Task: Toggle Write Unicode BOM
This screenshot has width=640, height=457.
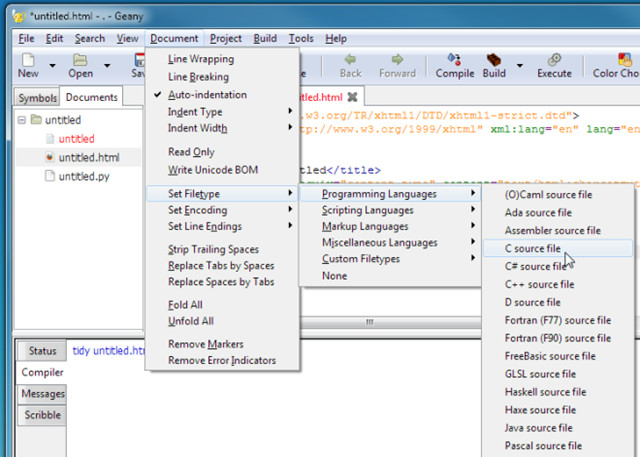Action: point(222,170)
